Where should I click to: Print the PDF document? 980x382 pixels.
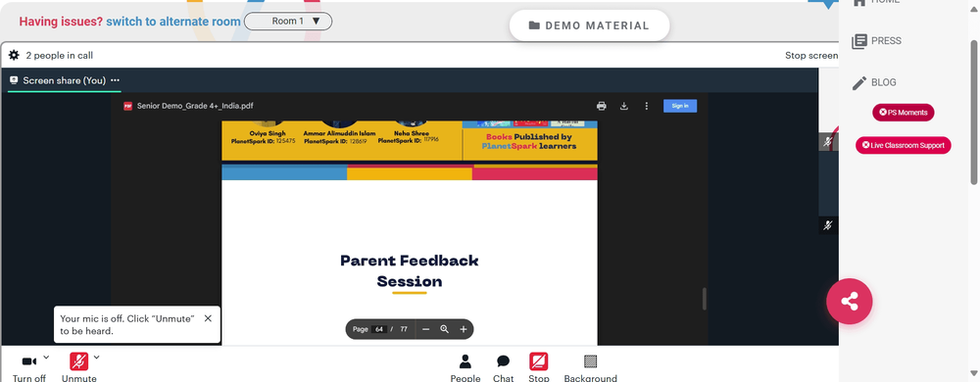click(x=602, y=106)
